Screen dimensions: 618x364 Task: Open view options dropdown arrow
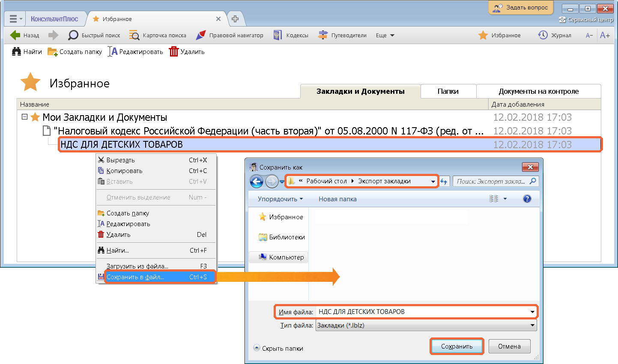[505, 199]
